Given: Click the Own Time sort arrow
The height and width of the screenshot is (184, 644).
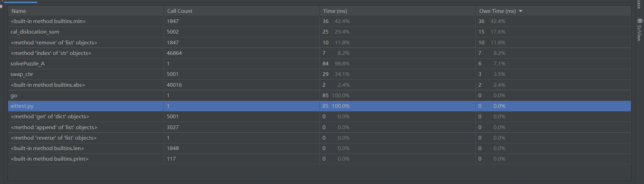Looking at the screenshot, I should tap(521, 11).
